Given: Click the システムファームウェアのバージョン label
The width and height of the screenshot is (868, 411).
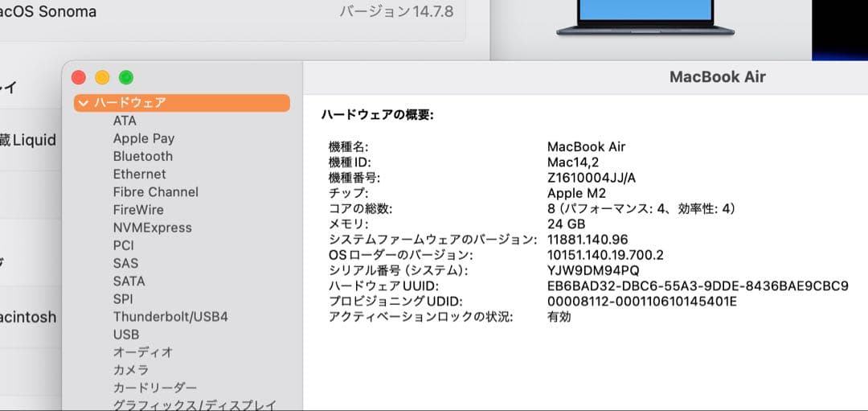Looking at the screenshot, I should point(433,240).
